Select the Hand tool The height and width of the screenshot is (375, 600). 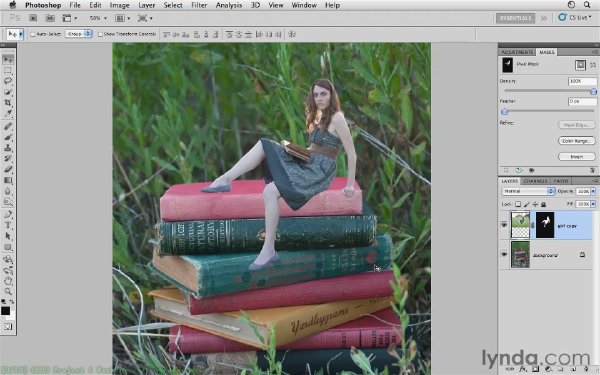tap(8, 281)
